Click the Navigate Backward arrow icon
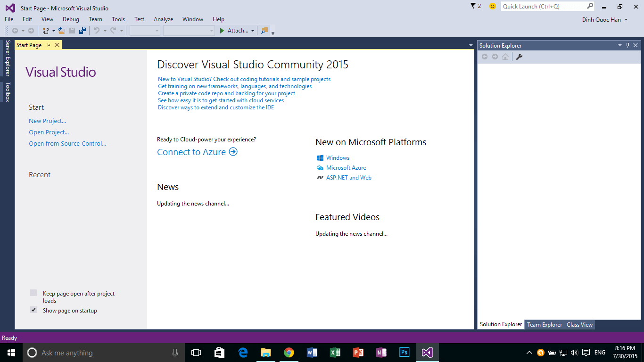This screenshot has width=644, height=362. point(15,31)
